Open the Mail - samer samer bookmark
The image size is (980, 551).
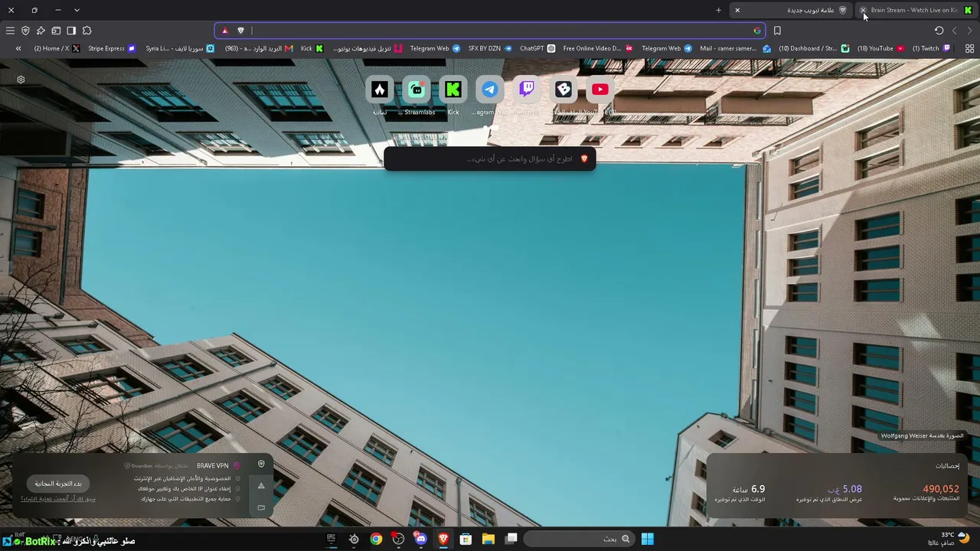[x=735, y=48]
